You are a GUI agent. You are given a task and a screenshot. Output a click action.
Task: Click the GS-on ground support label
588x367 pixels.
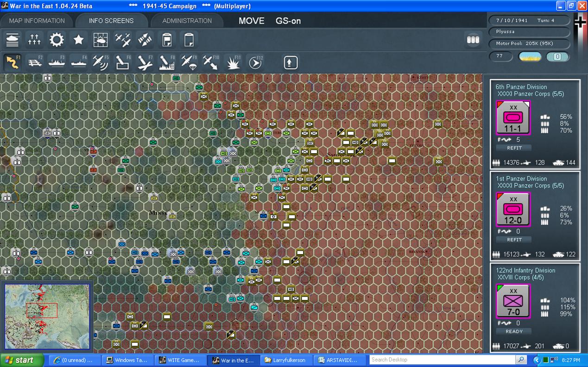(x=288, y=21)
